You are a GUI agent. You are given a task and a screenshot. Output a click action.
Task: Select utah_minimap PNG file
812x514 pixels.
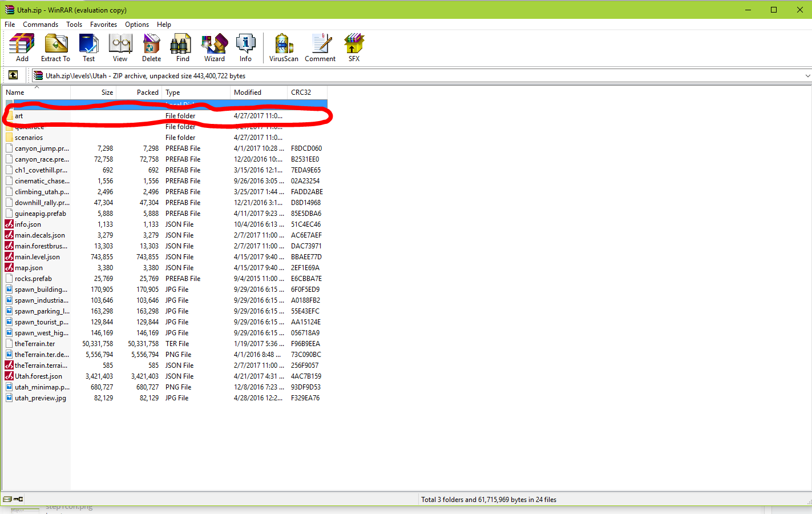(165, 387)
